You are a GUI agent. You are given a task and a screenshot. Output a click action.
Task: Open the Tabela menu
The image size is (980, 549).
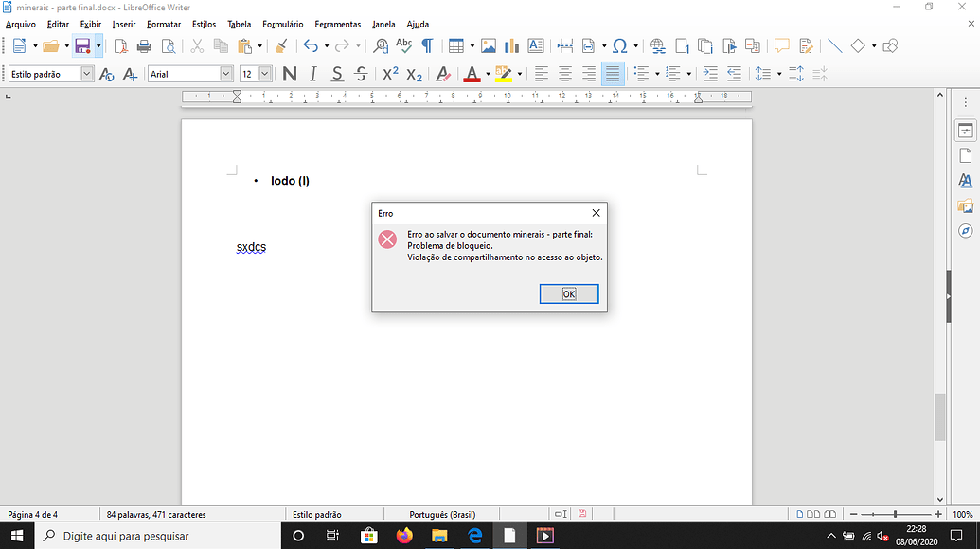tap(239, 24)
